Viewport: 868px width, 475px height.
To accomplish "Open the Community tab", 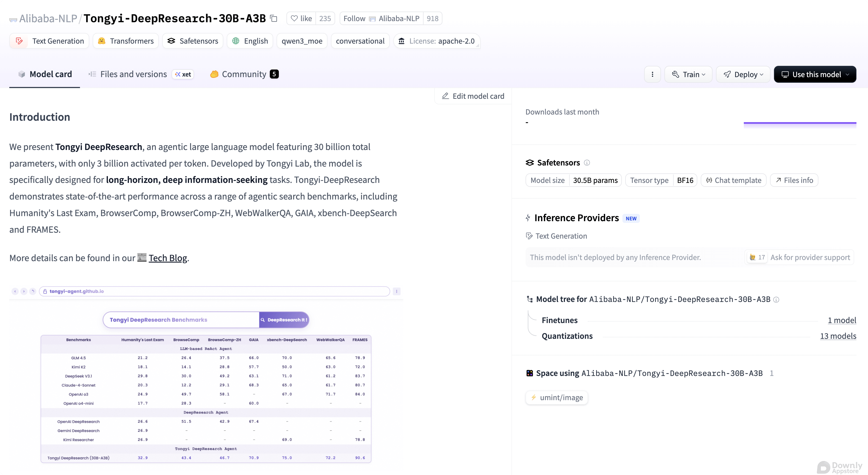I will (244, 74).
